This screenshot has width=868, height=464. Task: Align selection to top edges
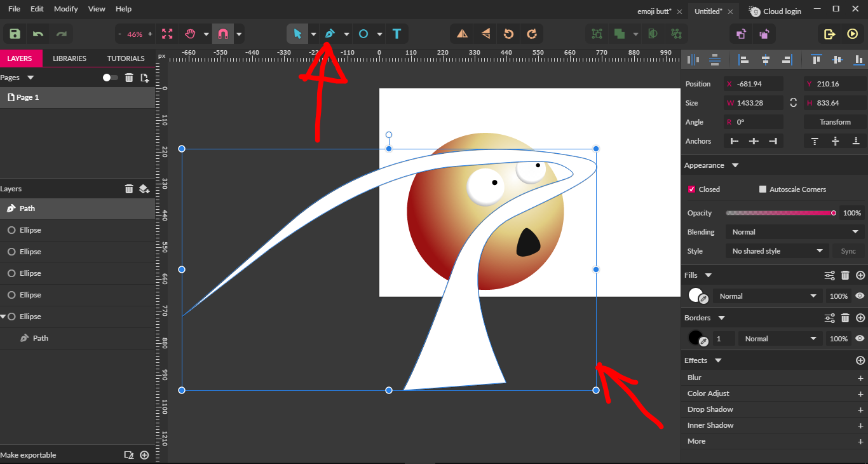click(817, 60)
